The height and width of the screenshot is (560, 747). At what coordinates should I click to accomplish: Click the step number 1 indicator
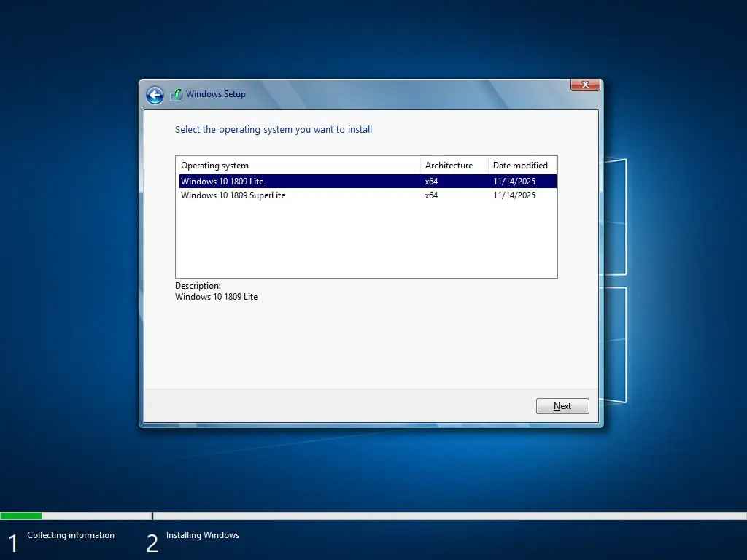point(12,543)
